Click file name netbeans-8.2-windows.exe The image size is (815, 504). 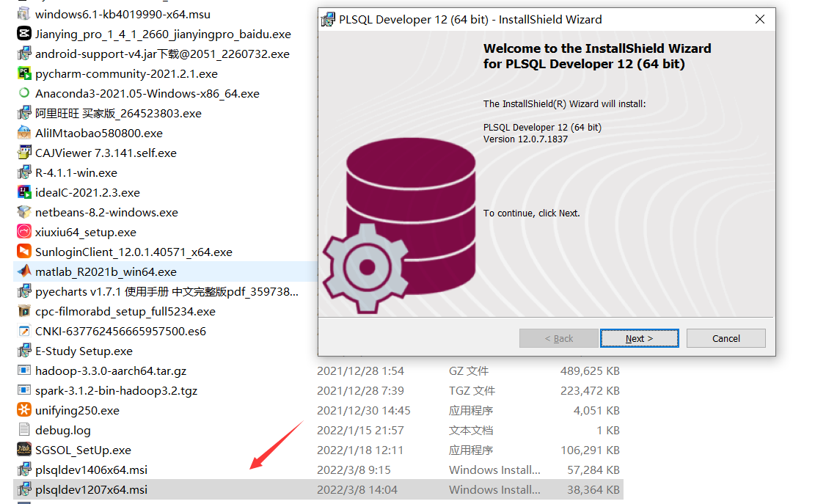click(106, 212)
